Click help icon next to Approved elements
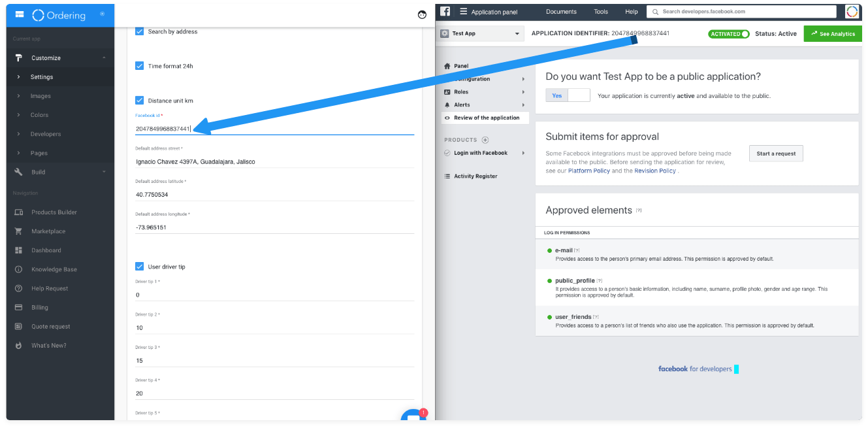The width and height of the screenshot is (868, 428). (x=639, y=210)
